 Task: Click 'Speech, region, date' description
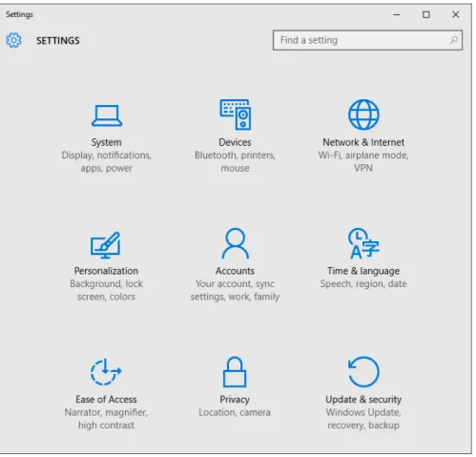(363, 283)
